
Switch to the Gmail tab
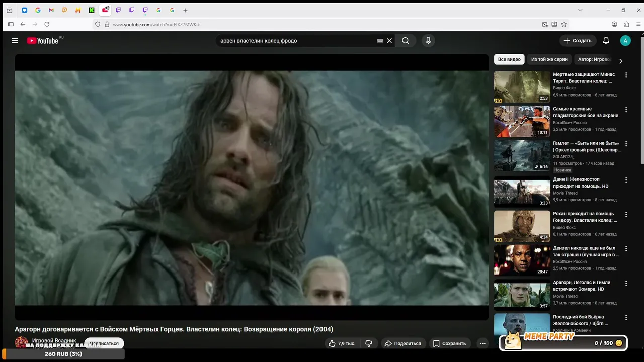(x=51, y=10)
